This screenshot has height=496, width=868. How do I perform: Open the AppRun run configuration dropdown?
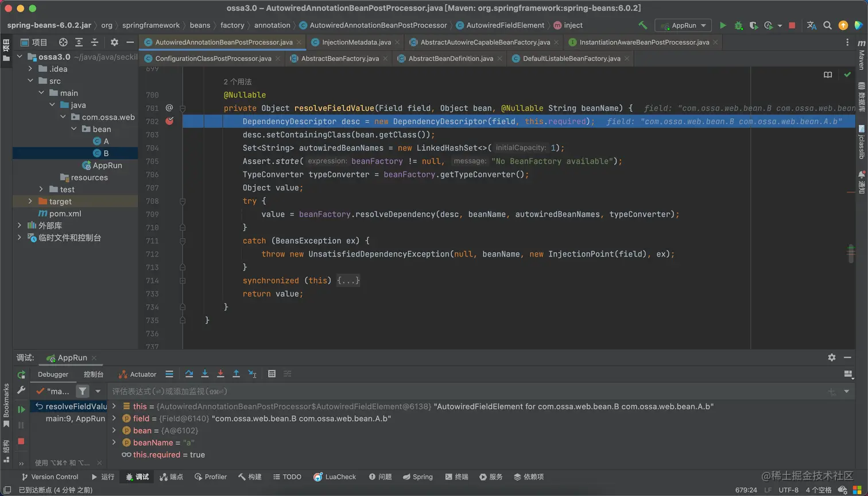point(683,25)
